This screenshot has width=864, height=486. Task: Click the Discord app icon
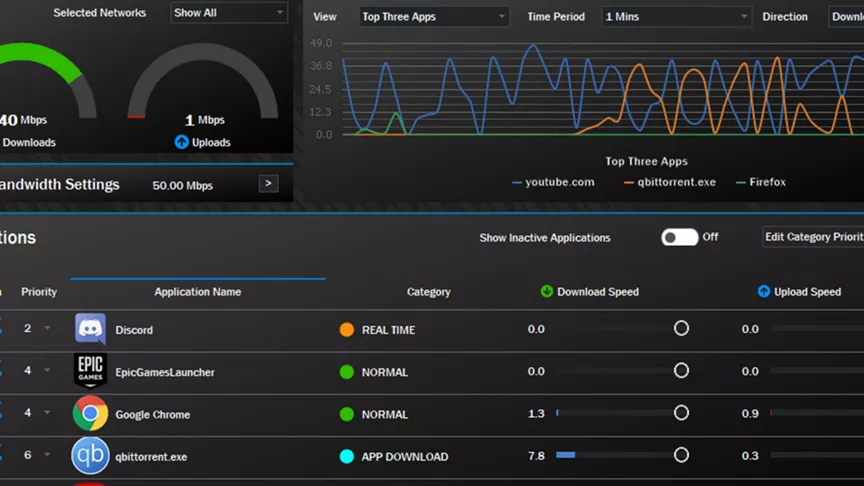[x=90, y=329]
